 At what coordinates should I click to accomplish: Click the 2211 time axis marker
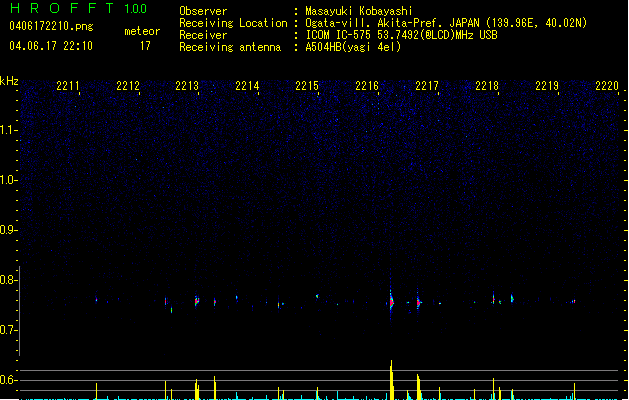click(x=68, y=86)
